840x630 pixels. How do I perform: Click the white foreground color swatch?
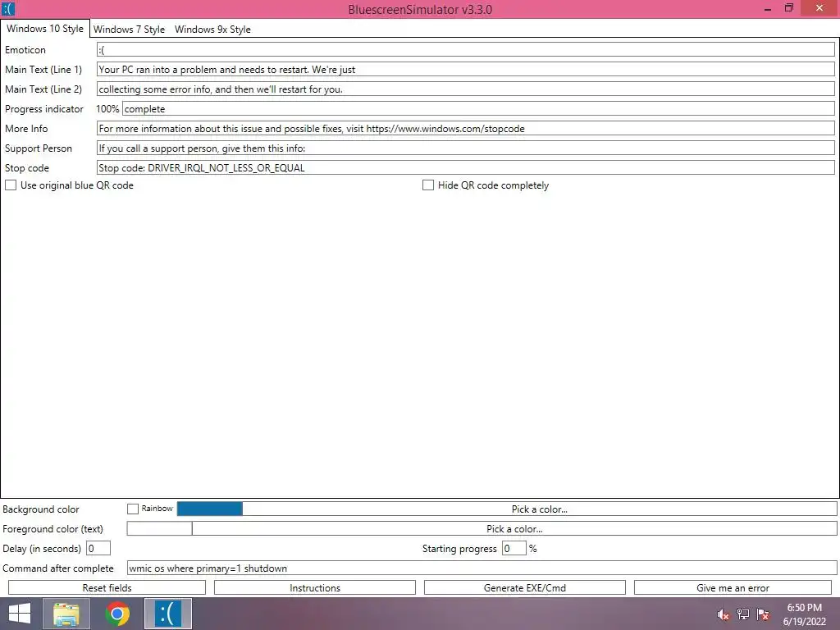160,529
